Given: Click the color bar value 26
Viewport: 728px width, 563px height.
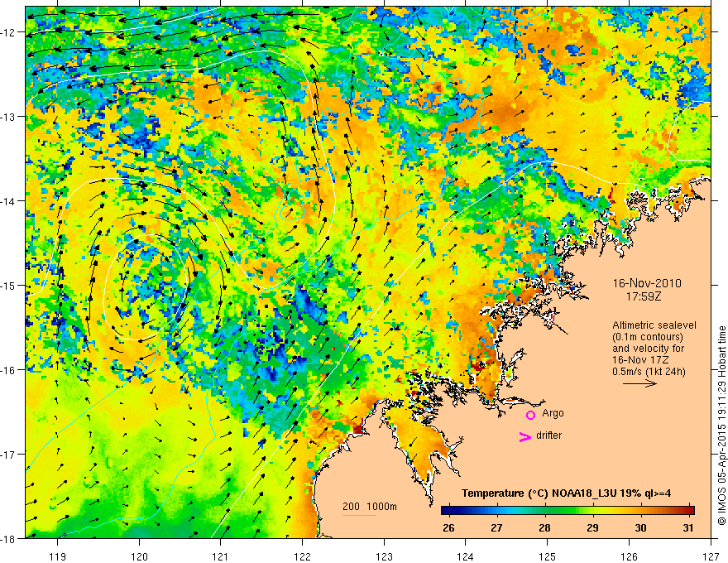Looking at the screenshot, I should [448, 528].
